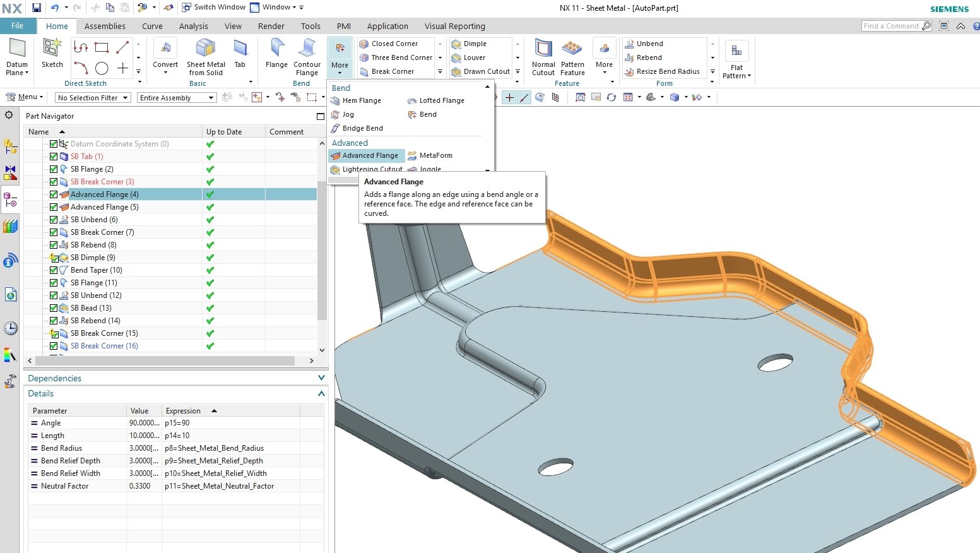This screenshot has width=980, height=553.
Task: Click the Find a Command search field
Action: [892, 26]
